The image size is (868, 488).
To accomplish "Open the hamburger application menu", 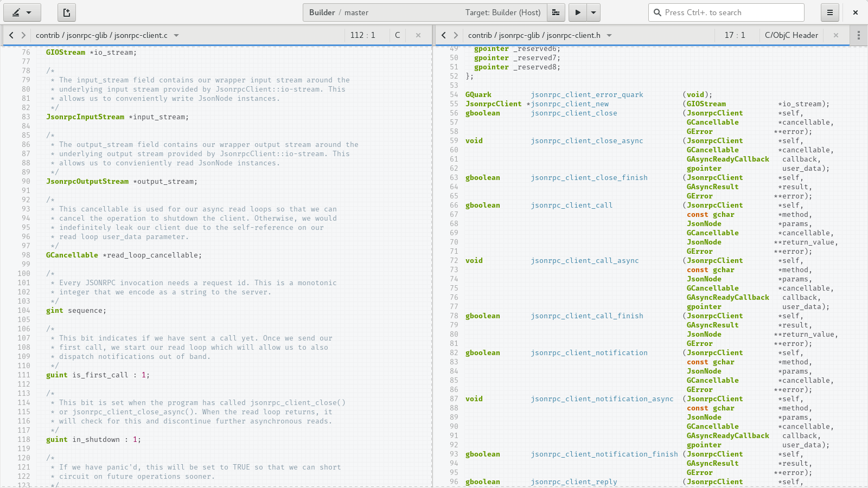I will tap(829, 12).
